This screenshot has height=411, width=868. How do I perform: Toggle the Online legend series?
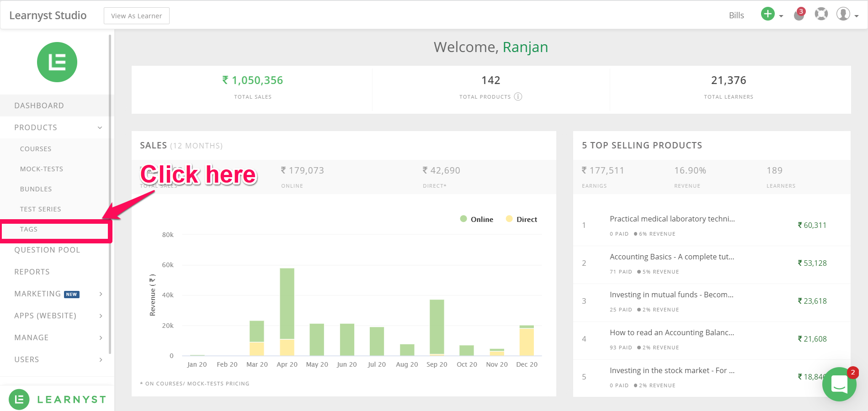click(477, 219)
